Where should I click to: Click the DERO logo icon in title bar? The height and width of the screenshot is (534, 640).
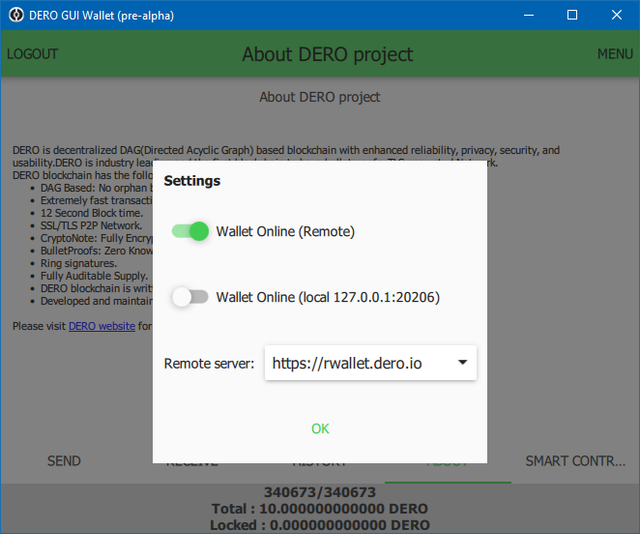pos(16,15)
